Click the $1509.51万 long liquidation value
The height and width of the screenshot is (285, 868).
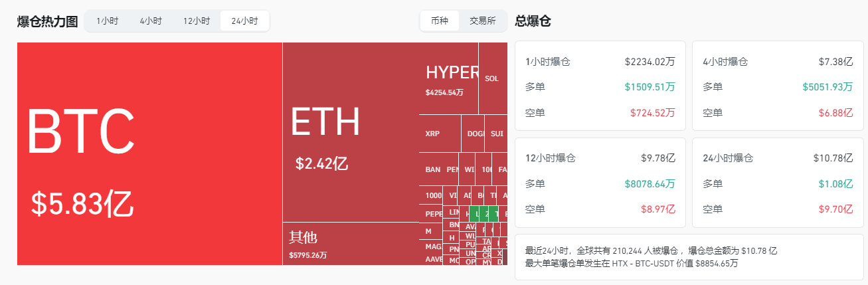(x=650, y=87)
